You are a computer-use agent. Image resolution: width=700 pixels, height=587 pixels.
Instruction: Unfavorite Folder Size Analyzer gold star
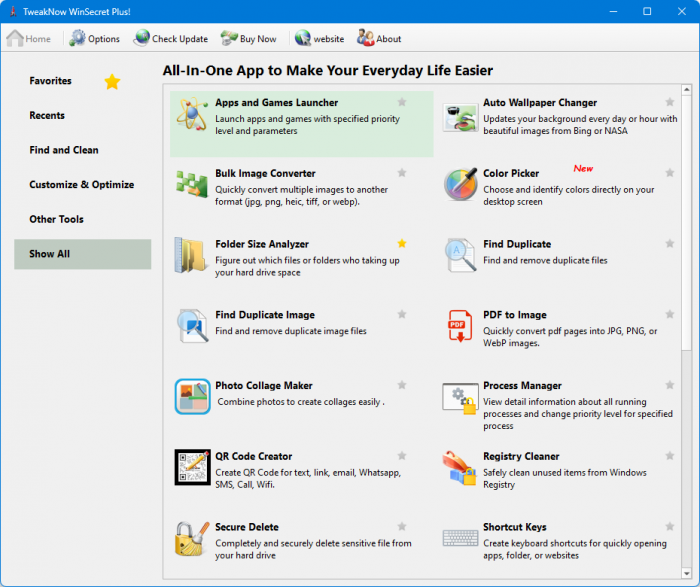coord(402,243)
